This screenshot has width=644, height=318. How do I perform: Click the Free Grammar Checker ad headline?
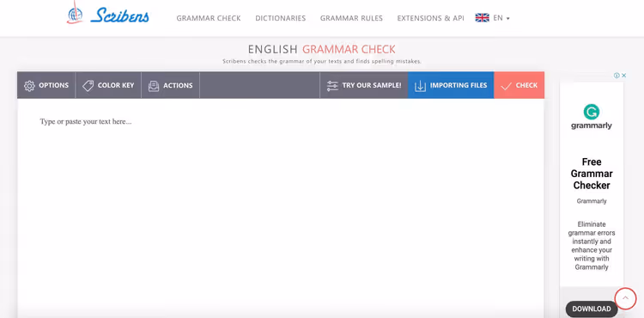[592, 174]
